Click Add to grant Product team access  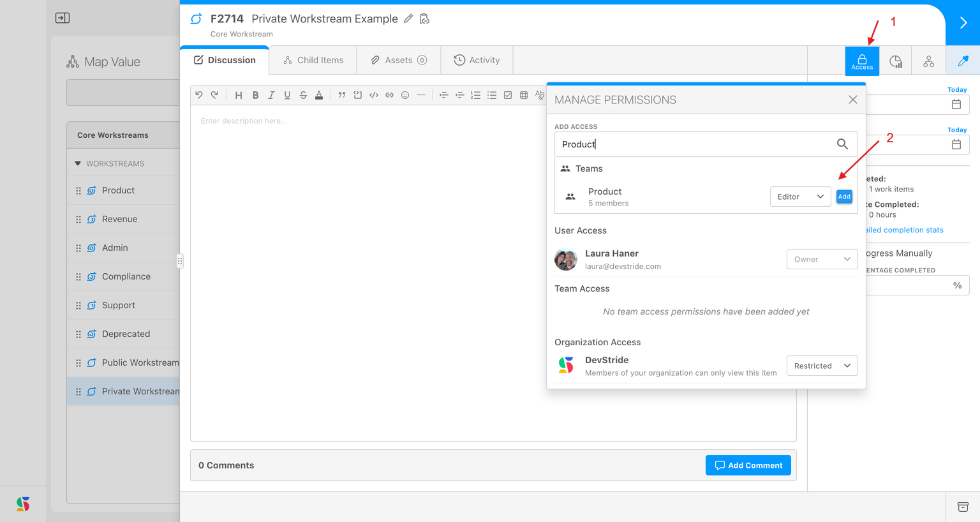(843, 197)
